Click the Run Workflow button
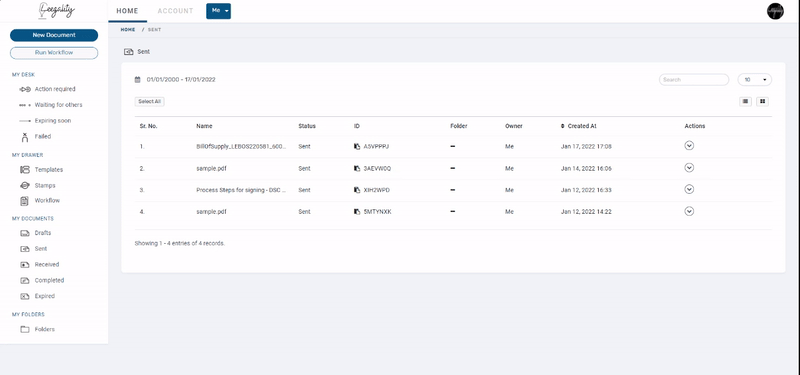Screen dimensions: 800x375 click(54, 53)
